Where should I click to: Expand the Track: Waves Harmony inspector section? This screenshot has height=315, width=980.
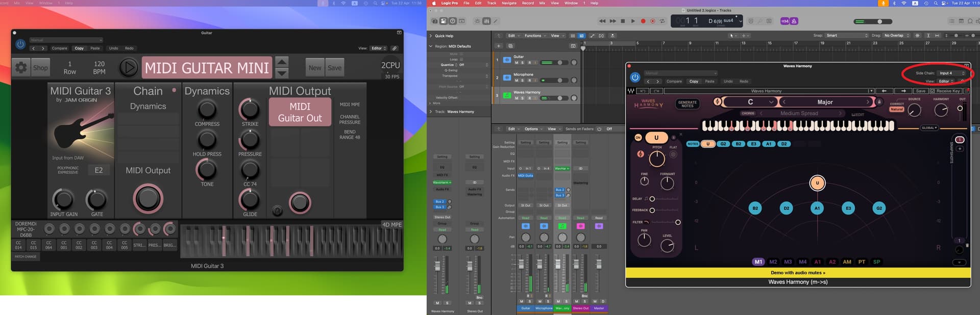[431, 112]
